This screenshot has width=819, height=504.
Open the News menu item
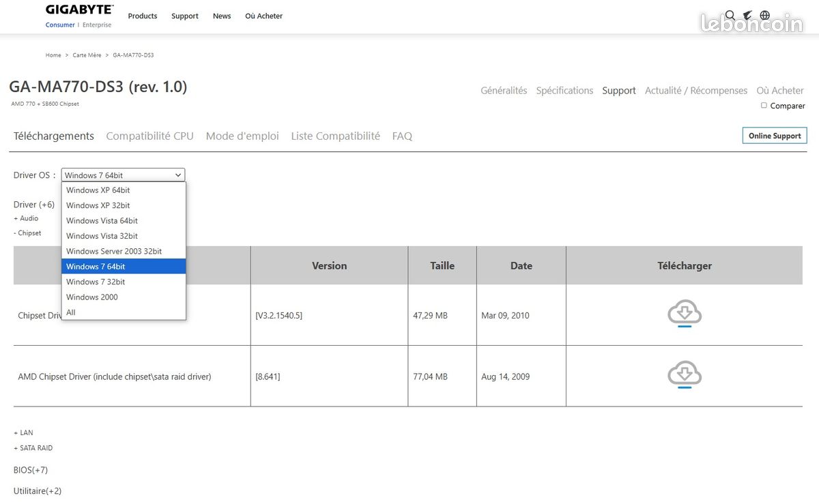pos(222,16)
